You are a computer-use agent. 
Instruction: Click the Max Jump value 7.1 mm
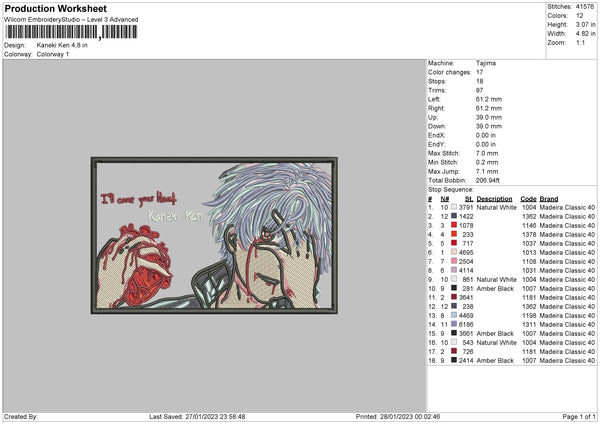tap(487, 171)
